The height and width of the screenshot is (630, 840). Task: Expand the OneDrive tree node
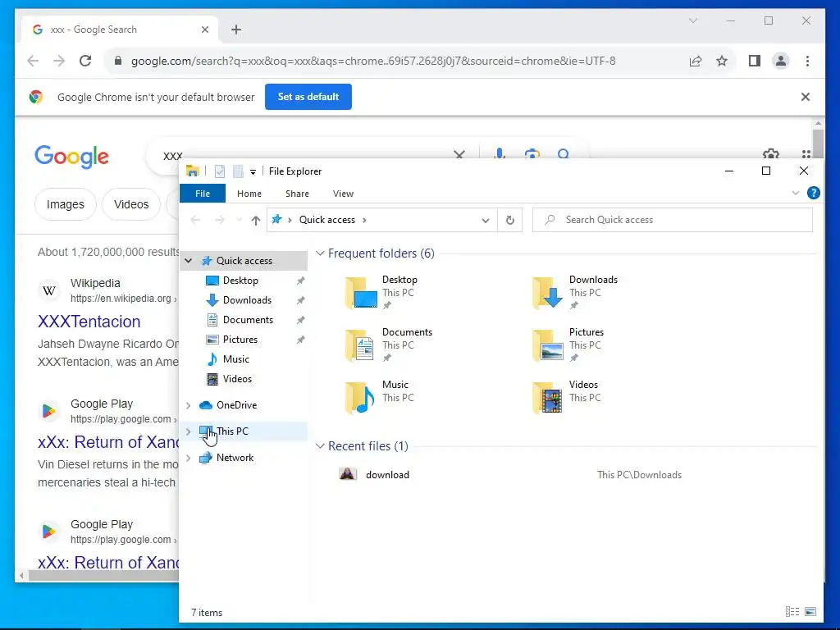click(x=188, y=405)
